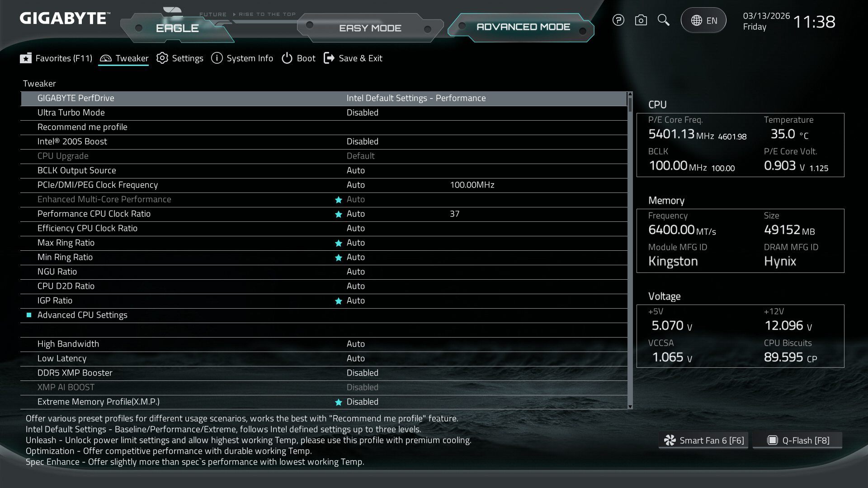Click the Q-Flash chip icon
Viewport: 868px width, 488px height.
coord(772,440)
